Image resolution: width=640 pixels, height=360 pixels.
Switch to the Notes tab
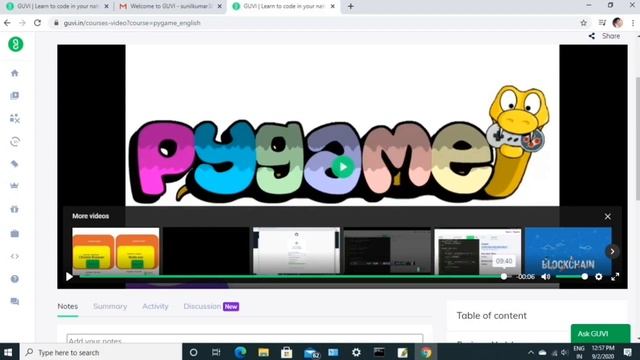[x=68, y=306]
